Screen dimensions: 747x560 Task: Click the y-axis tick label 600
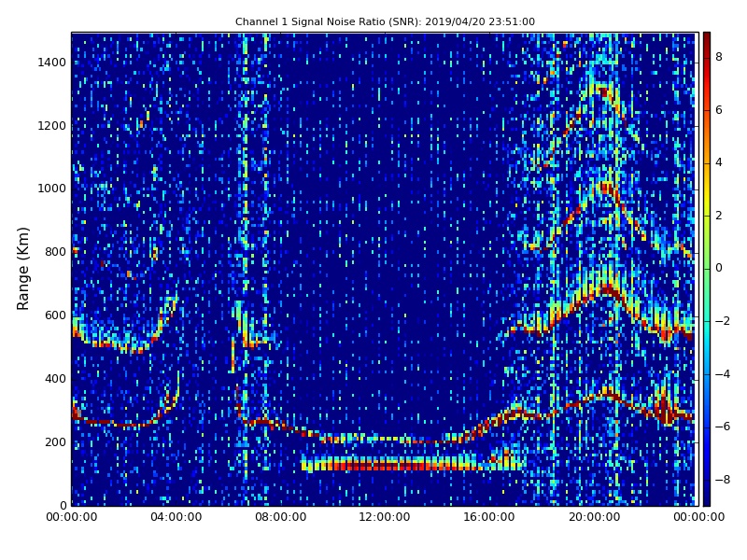click(x=55, y=315)
